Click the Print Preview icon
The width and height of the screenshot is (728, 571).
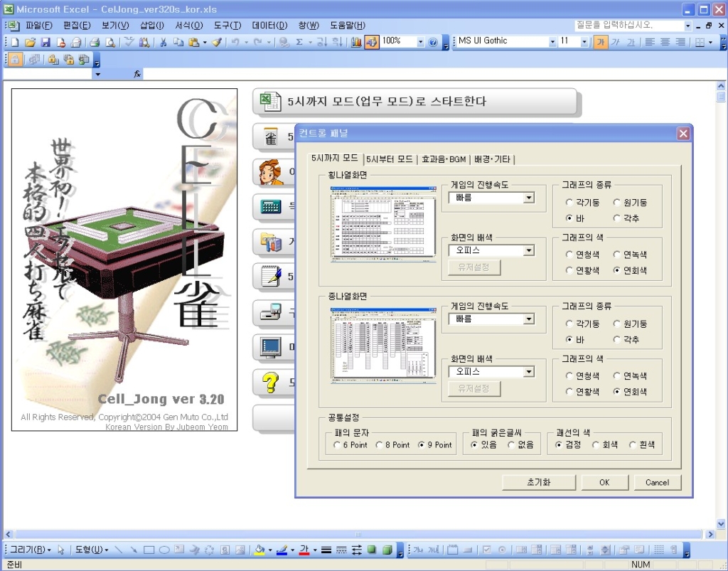(110, 42)
